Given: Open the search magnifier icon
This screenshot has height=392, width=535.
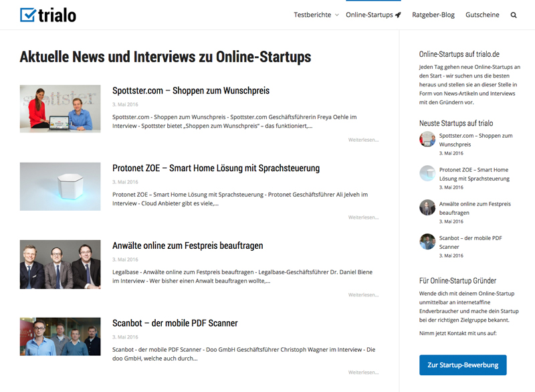Looking at the screenshot, I should click(x=514, y=15).
